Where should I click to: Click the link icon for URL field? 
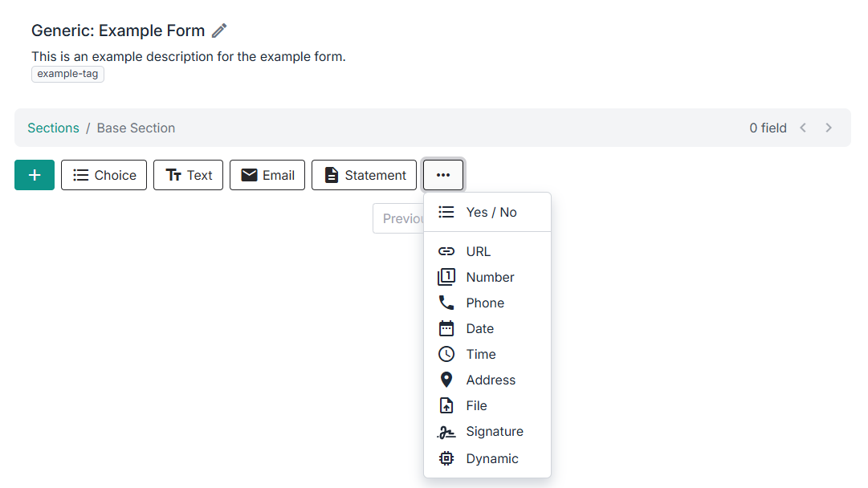446,251
